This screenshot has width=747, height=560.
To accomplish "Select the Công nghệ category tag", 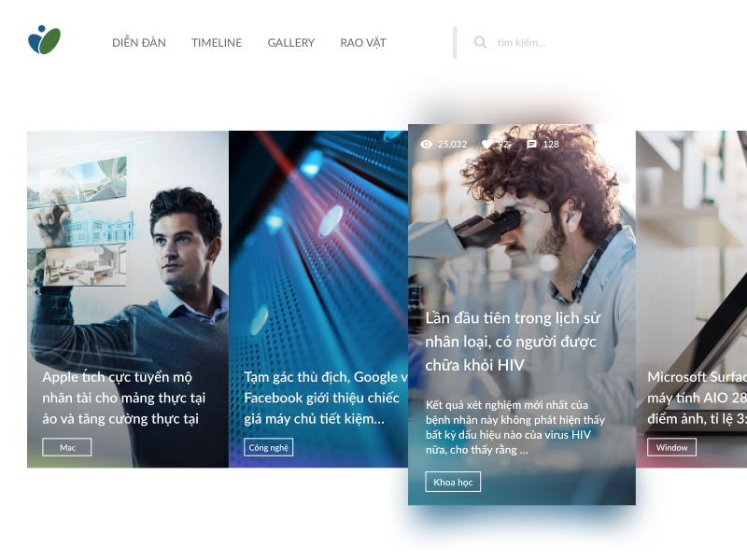I will (x=269, y=447).
